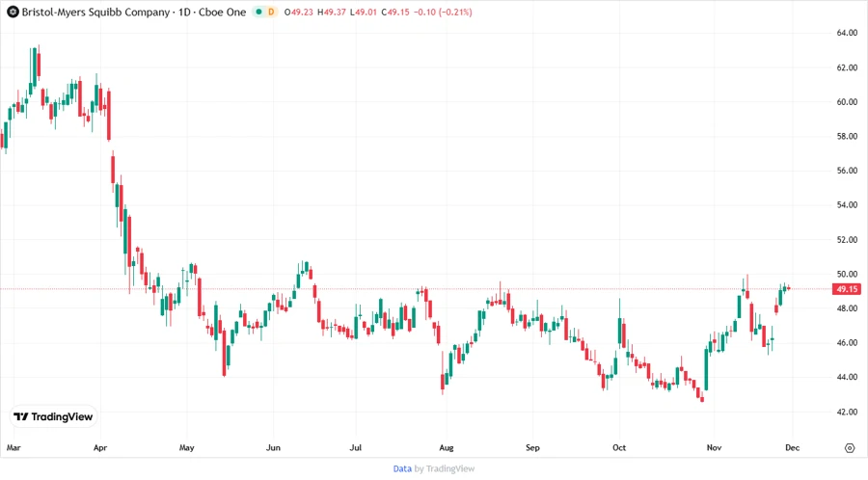Click the Cboe One exchange label
The height and width of the screenshot is (480, 868).
tap(223, 12)
